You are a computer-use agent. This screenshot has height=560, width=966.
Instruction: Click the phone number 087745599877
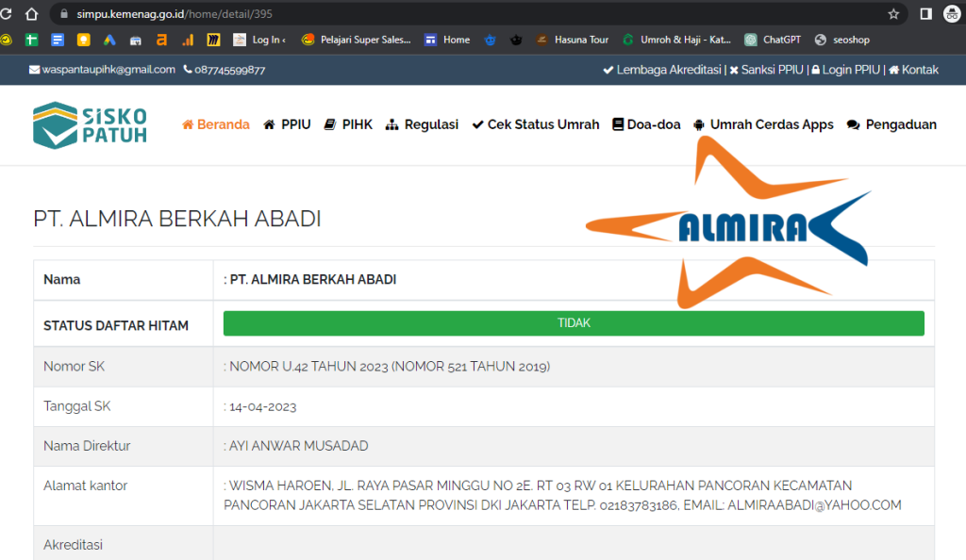pos(225,70)
